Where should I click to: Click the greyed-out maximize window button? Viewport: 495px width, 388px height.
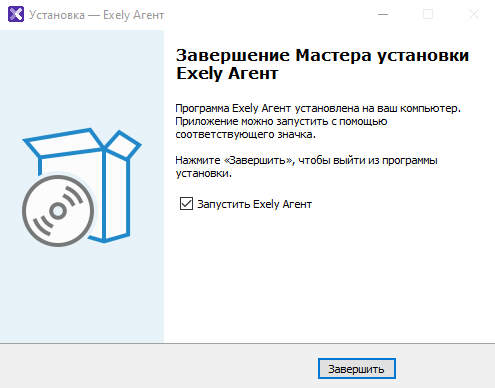(428, 14)
